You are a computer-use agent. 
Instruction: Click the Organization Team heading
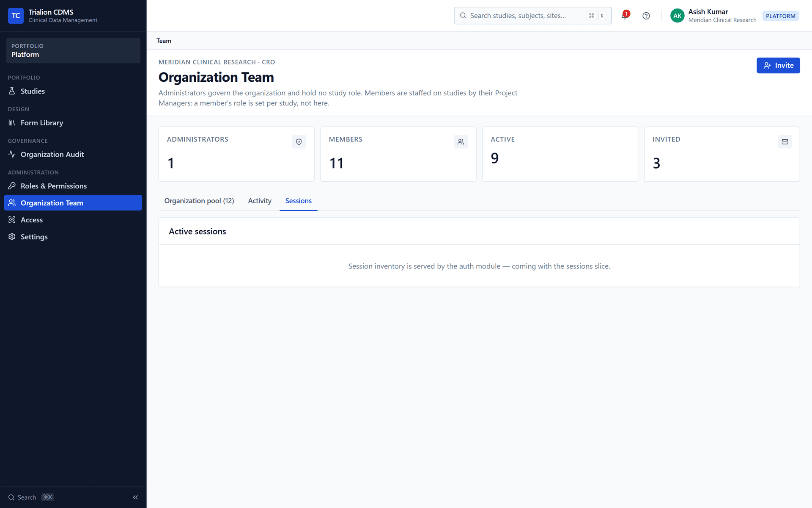tap(216, 77)
